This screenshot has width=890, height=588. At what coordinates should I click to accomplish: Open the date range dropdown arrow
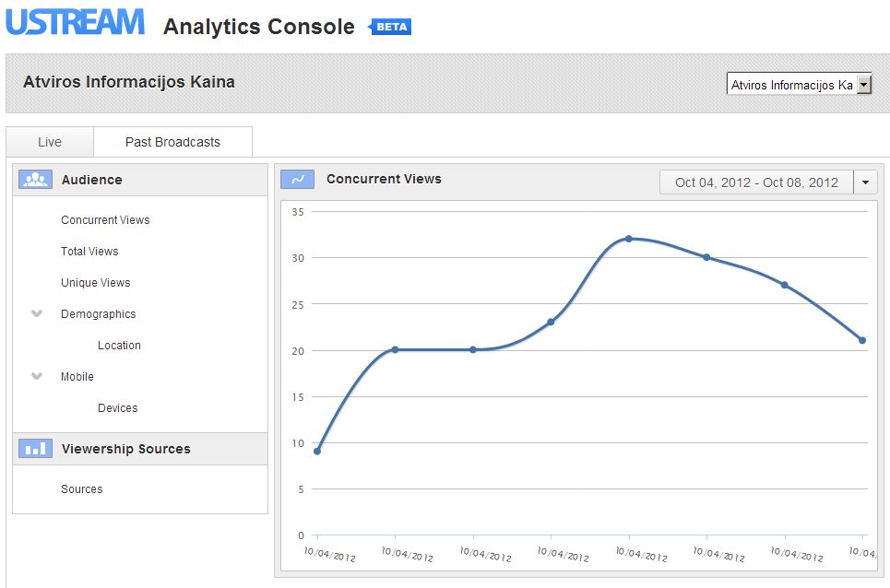click(x=865, y=182)
